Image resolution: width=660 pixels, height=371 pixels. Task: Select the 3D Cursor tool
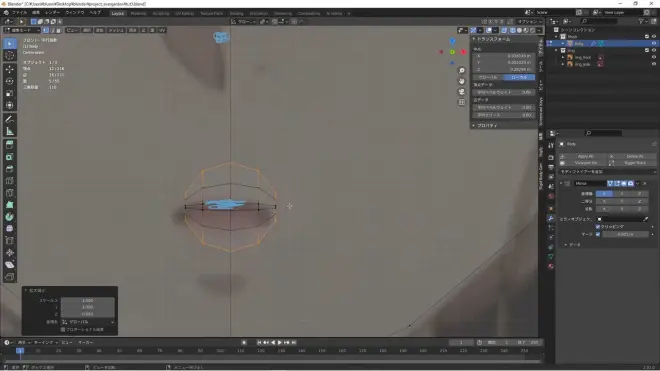[10, 56]
